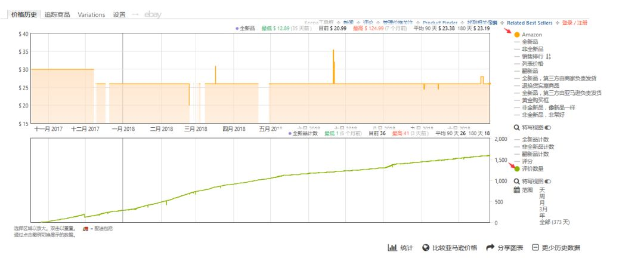Click the orange Amazon legend dot

[x=517, y=35]
